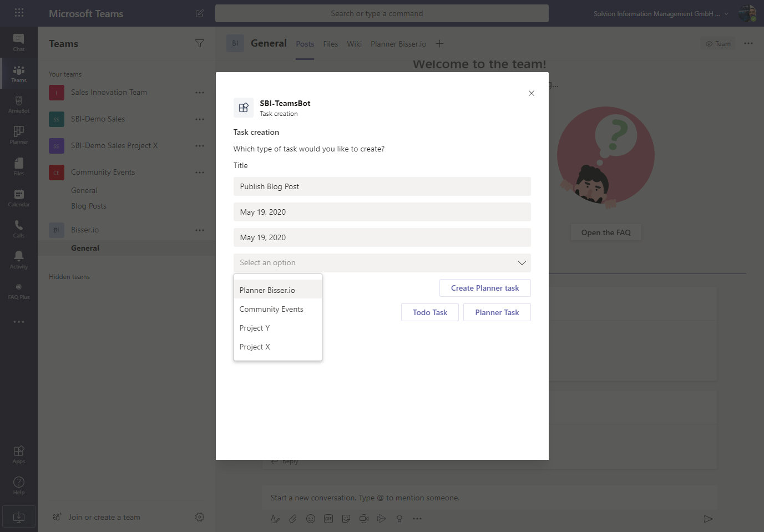Open the Calendar sidebar icon
Screen dimensions: 764x532
(19, 197)
